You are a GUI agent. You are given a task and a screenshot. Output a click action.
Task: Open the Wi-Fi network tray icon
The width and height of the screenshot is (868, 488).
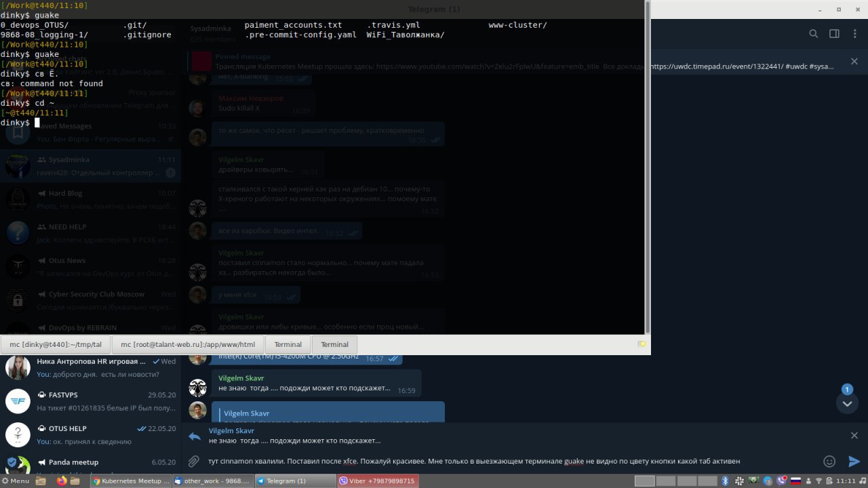(818, 481)
